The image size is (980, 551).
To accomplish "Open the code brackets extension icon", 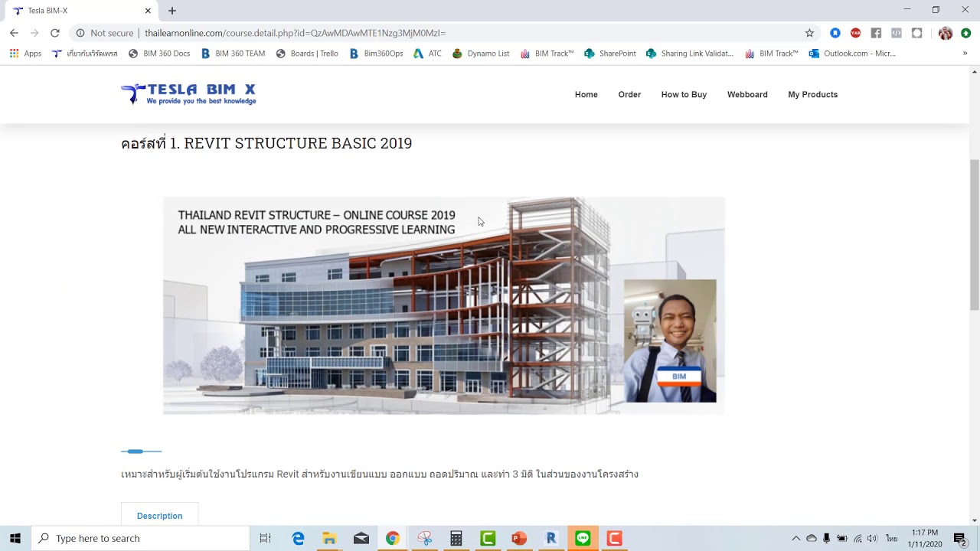I will (897, 33).
